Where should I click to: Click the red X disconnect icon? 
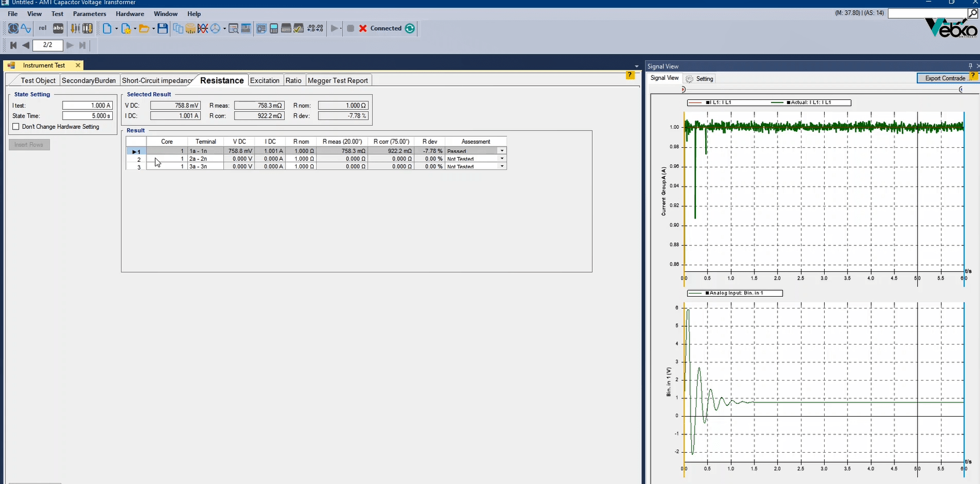[363, 28]
